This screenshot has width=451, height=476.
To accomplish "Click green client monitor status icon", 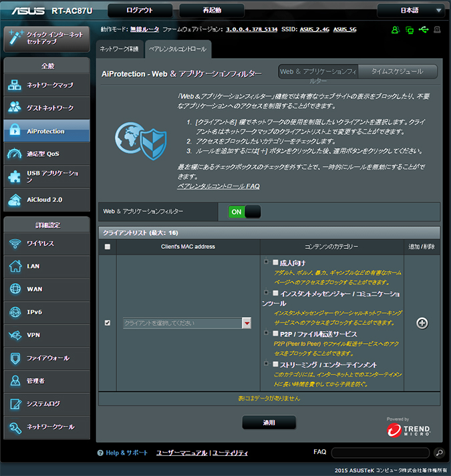I will coord(410,30).
